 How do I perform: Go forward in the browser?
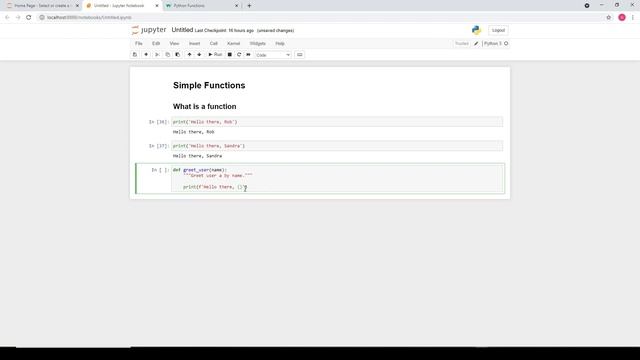(x=18, y=18)
